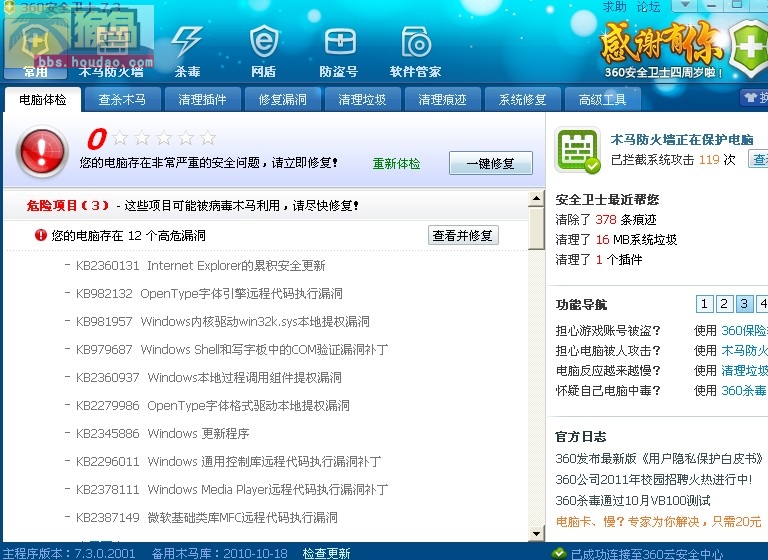This screenshot has width=768, height=560.
Task: Select the KB981957 win32k.sys row
Action: tap(217, 321)
